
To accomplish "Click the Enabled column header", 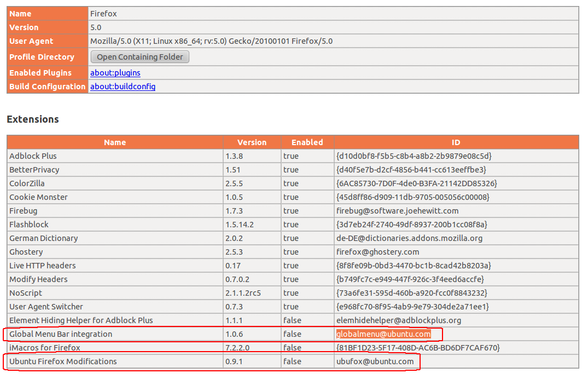I will pos(307,142).
